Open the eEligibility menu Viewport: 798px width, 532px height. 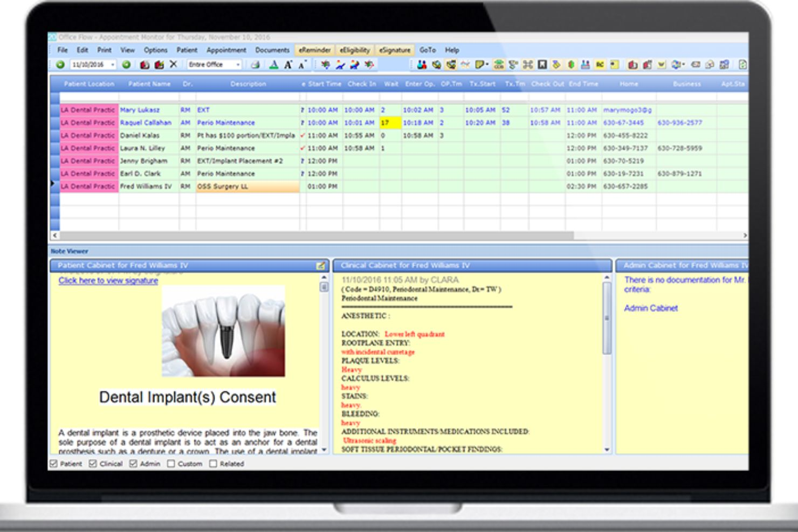pos(355,50)
